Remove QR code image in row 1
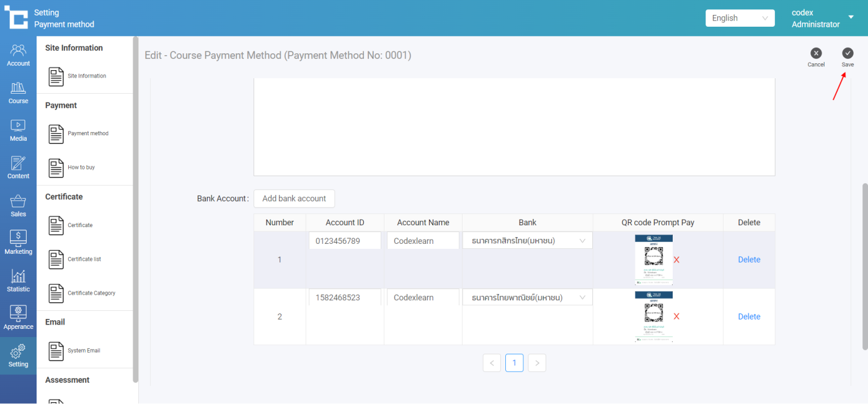This screenshot has height=404, width=868. tap(676, 260)
